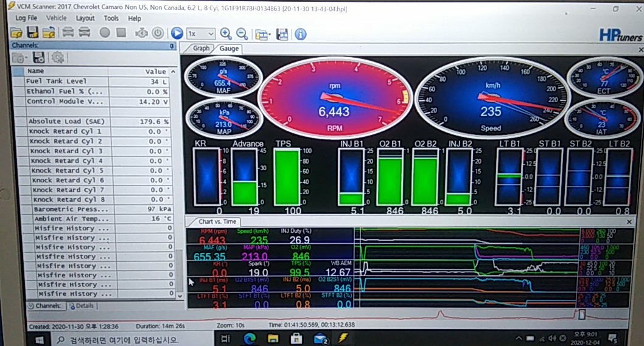Select the Gauge tab
Image resolution: width=644 pixels, height=346 pixels.
click(x=229, y=49)
